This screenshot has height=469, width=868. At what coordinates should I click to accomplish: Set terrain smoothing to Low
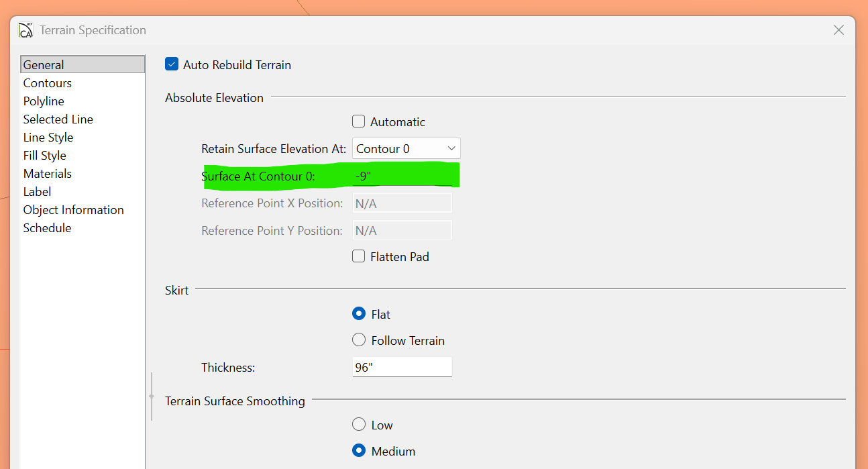pos(359,425)
